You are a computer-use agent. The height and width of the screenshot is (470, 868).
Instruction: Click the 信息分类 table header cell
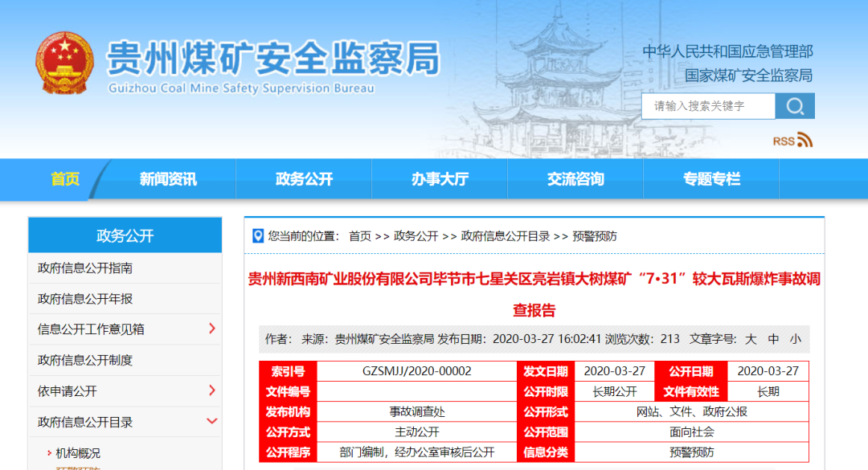pos(546,452)
